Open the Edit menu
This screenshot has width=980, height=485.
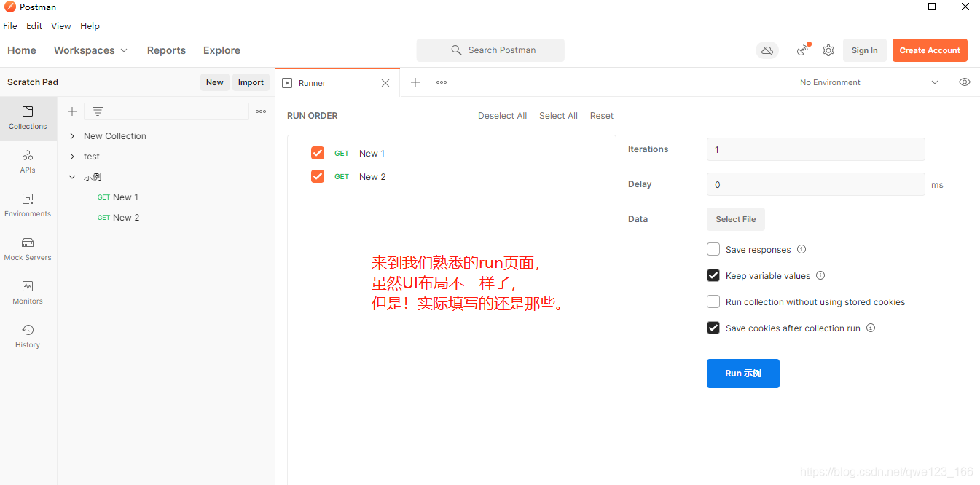pyautogui.click(x=34, y=25)
